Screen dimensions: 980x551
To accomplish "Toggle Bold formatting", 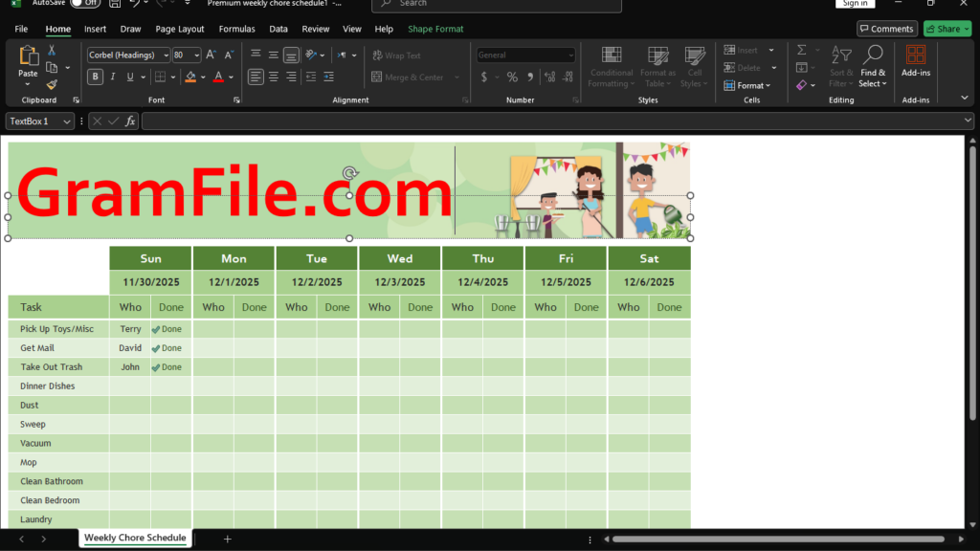I will click(x=95, y=77).
